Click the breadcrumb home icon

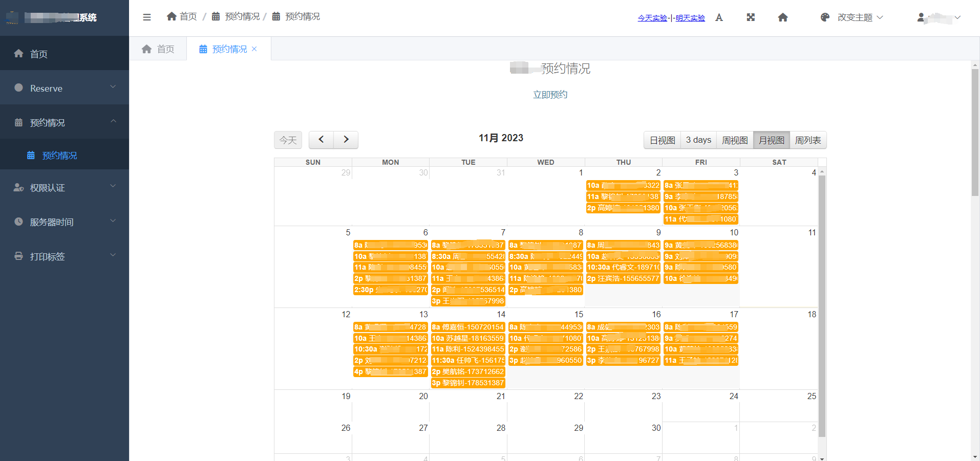tap(172, 16)
